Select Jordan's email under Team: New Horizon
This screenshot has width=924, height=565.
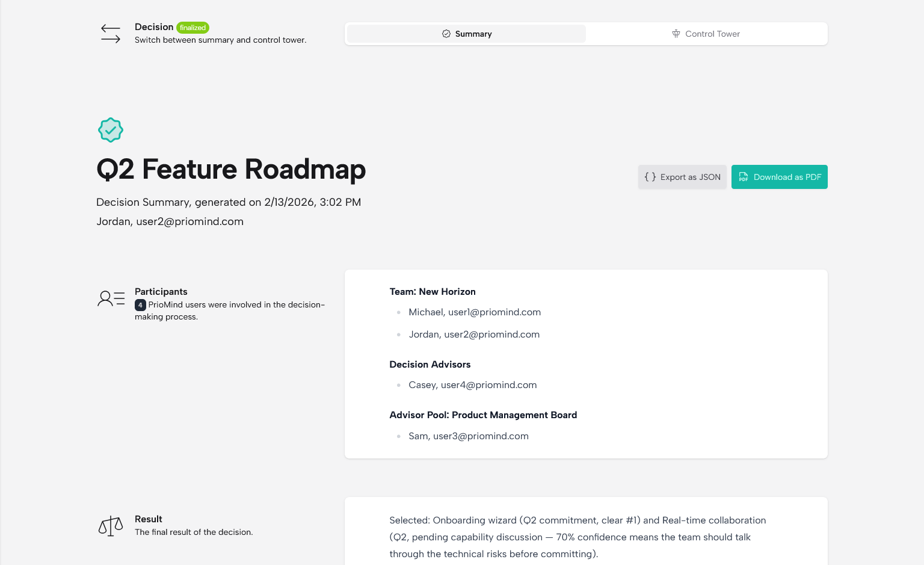[x=474, y=335]
